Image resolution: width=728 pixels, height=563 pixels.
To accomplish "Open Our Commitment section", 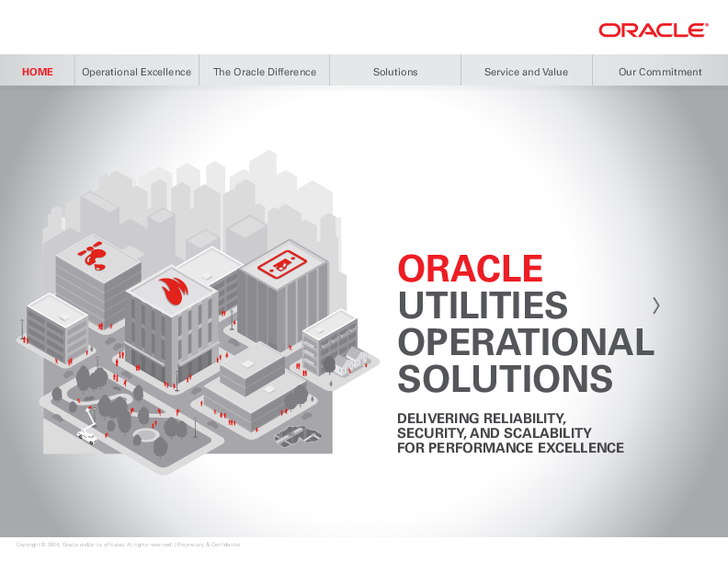I will [660, 72].
